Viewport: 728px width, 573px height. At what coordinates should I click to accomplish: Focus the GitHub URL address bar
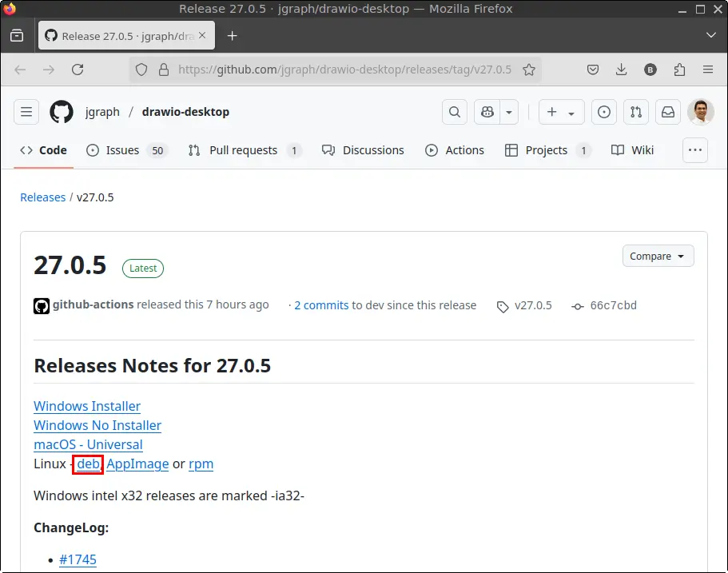click(344, 70)
